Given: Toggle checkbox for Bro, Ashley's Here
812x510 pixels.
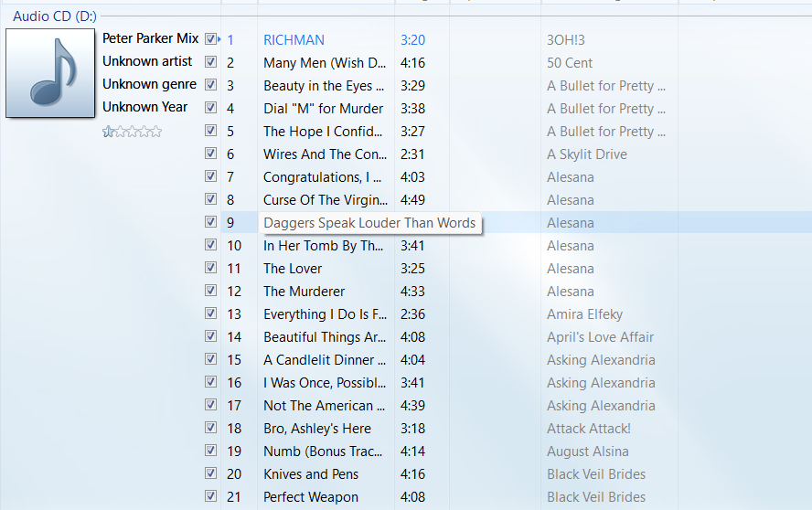Looking at the screenshot, I should coord(210,427).
